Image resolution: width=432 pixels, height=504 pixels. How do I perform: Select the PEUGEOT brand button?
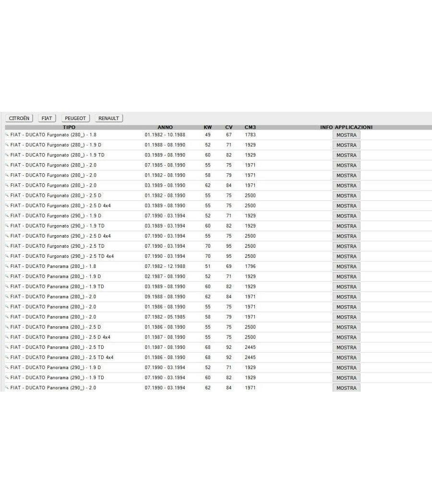pos(75,118)
